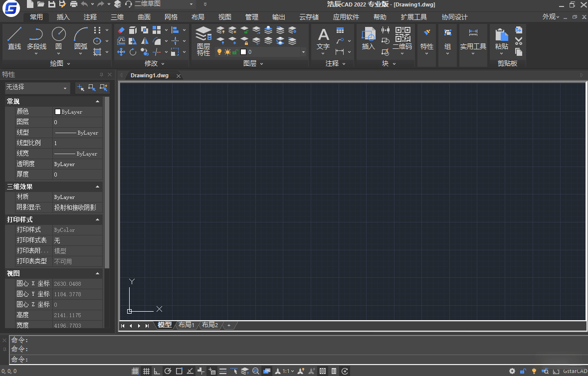Toggle polar tracking in the status bar
This screenshot has height=376, width=588.
click(x=168, y=371)
